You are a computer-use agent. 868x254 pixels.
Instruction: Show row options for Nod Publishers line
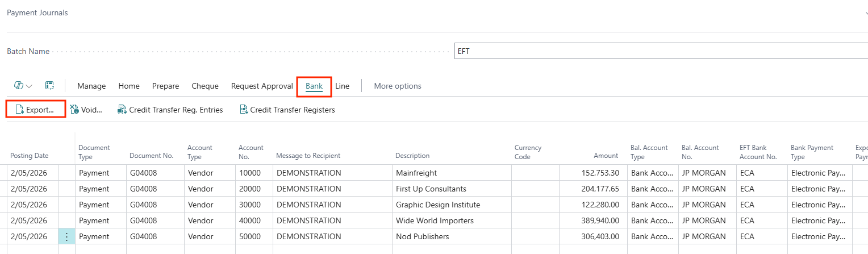(x=66, y=236)
